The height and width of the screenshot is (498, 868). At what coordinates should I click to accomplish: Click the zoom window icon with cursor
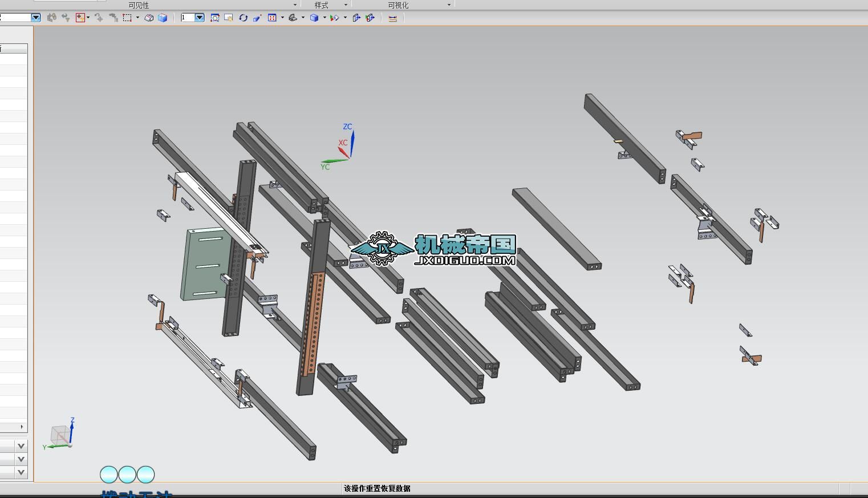(x=229, y=18)
